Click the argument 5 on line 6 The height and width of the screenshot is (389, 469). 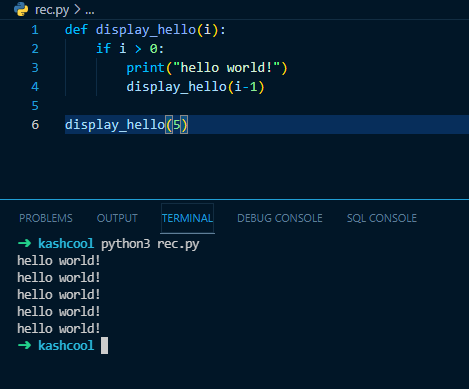click(x=177, y=125)
